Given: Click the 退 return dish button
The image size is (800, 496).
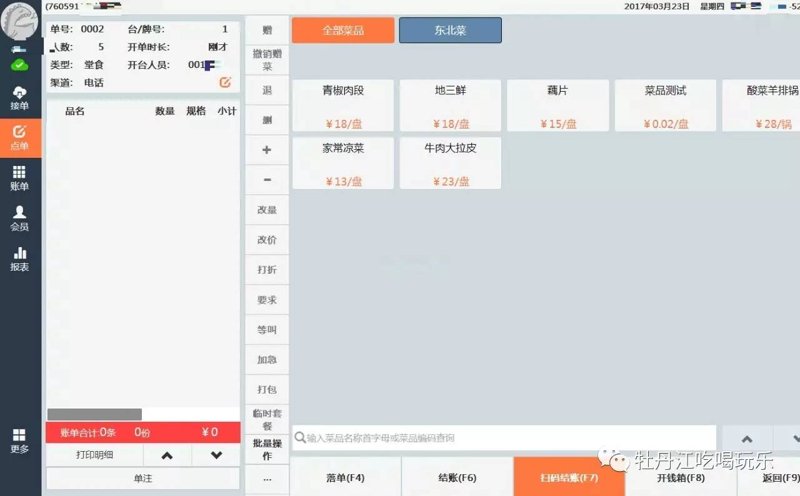Looking at the screenshot, I should (267, 90).
